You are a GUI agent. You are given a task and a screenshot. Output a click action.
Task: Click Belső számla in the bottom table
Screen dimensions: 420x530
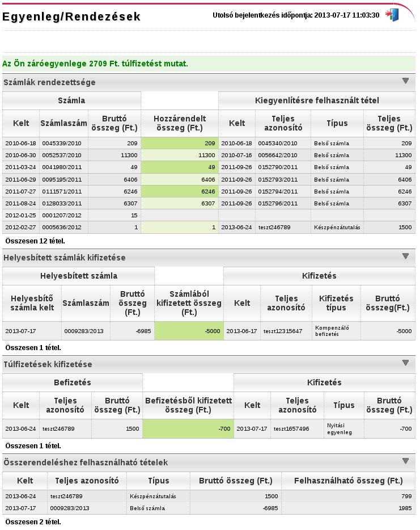coord(147,508)
